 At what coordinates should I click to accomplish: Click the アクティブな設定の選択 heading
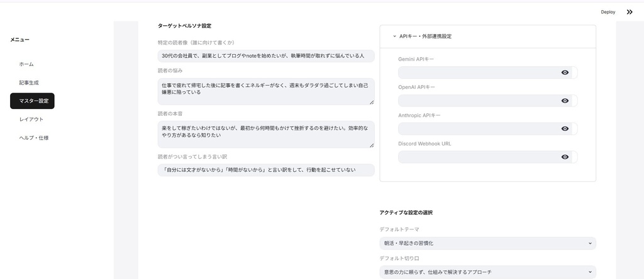pos(406,213)
